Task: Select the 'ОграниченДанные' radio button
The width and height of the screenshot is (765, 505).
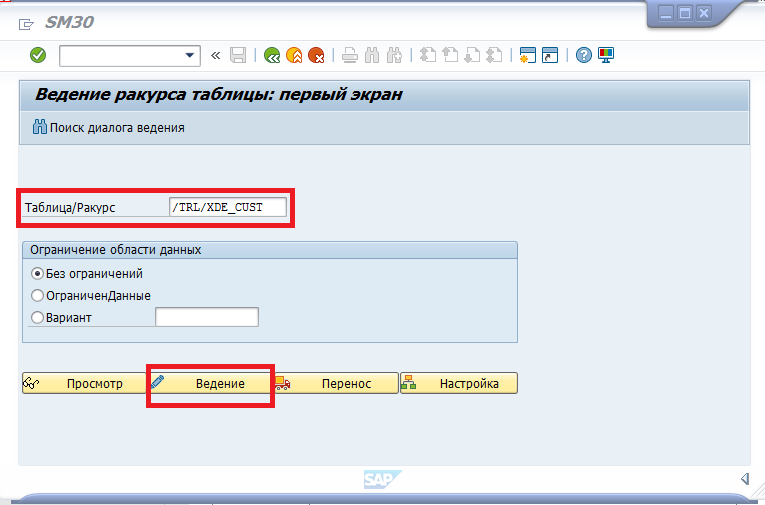Action: coord(38,295)
